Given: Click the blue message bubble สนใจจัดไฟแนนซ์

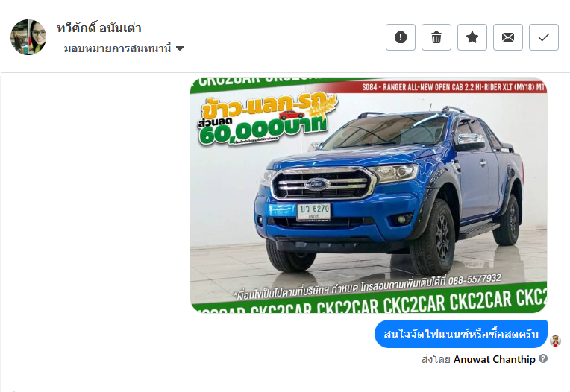Looking at the screenshot, I should [461, 334].
